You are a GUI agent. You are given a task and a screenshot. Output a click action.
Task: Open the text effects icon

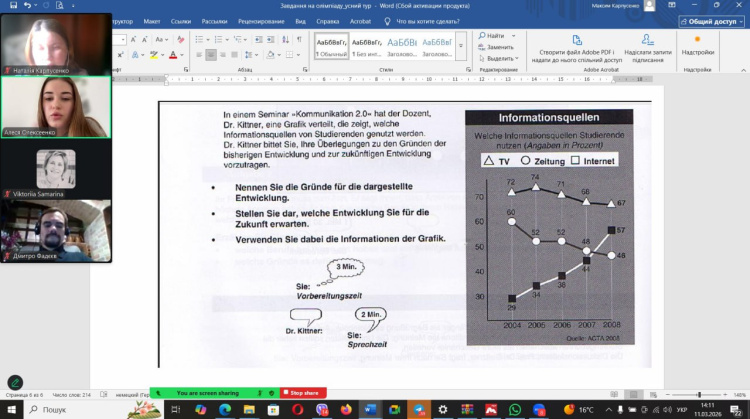click(135, 55)
